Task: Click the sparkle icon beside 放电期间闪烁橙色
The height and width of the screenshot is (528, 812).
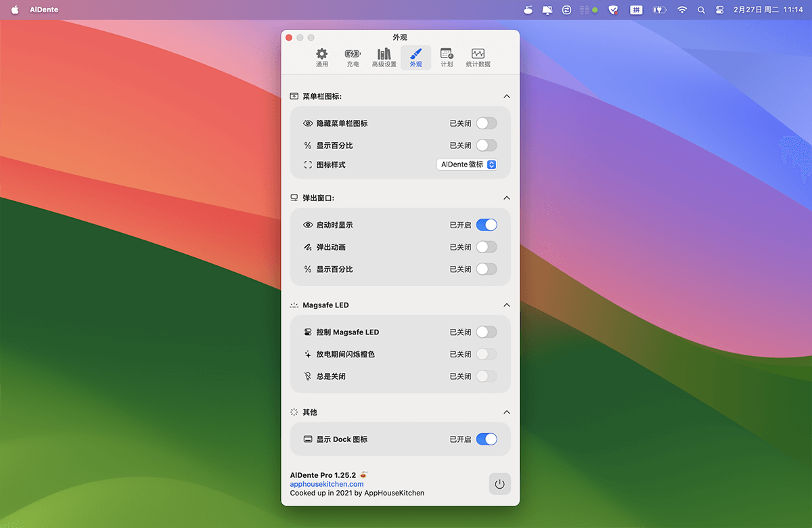Action: [308, 354]
